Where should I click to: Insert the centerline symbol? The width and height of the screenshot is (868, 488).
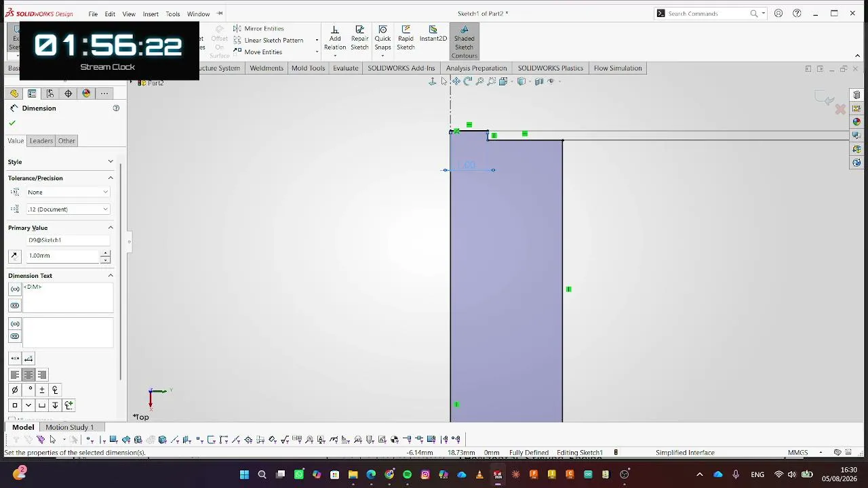[55, 390]
